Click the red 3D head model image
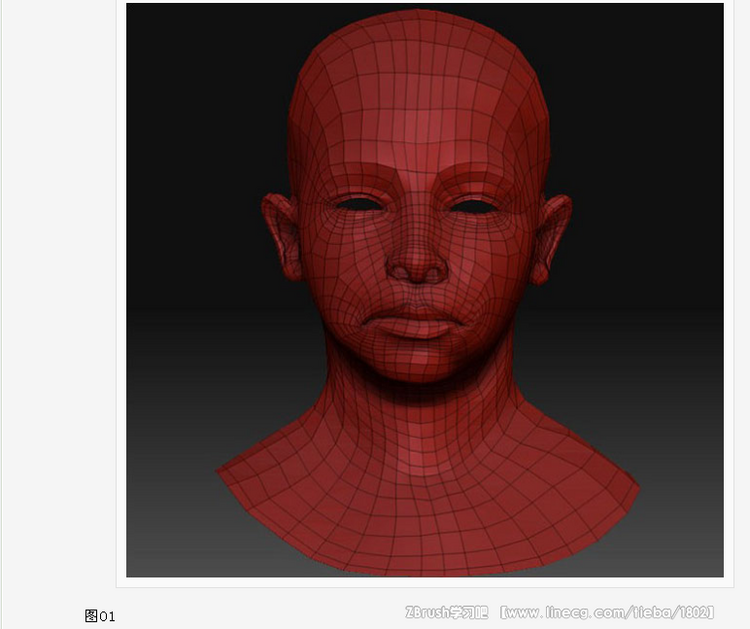The height and width of the screenshot is (629, 750). pyautogui.click(x=425, y=290)
